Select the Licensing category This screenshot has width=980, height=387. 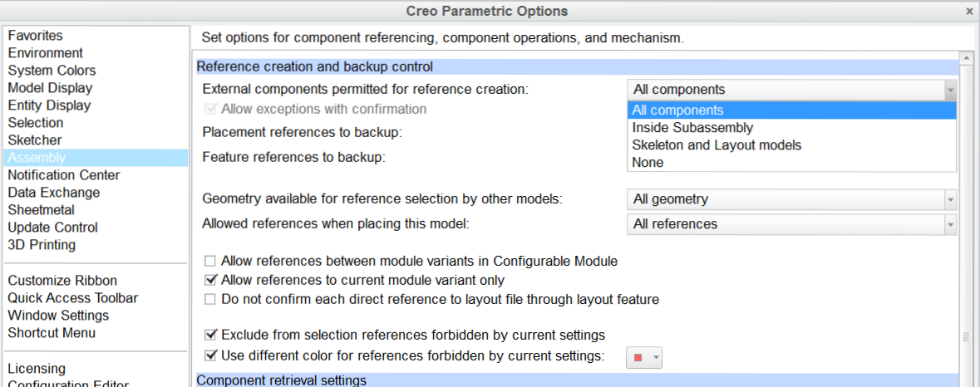pos(37,369)
